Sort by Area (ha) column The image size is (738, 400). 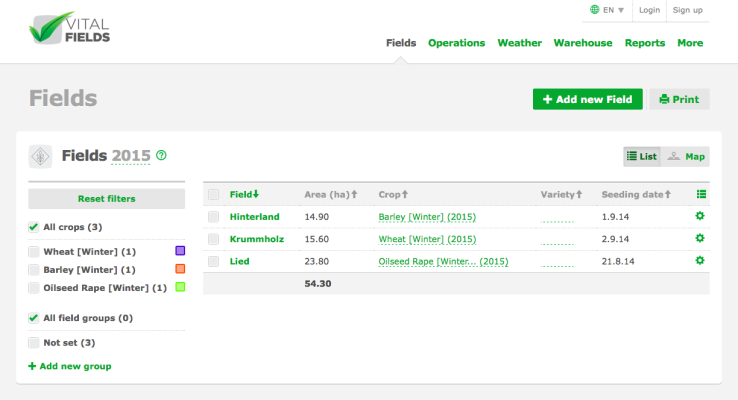331,194
